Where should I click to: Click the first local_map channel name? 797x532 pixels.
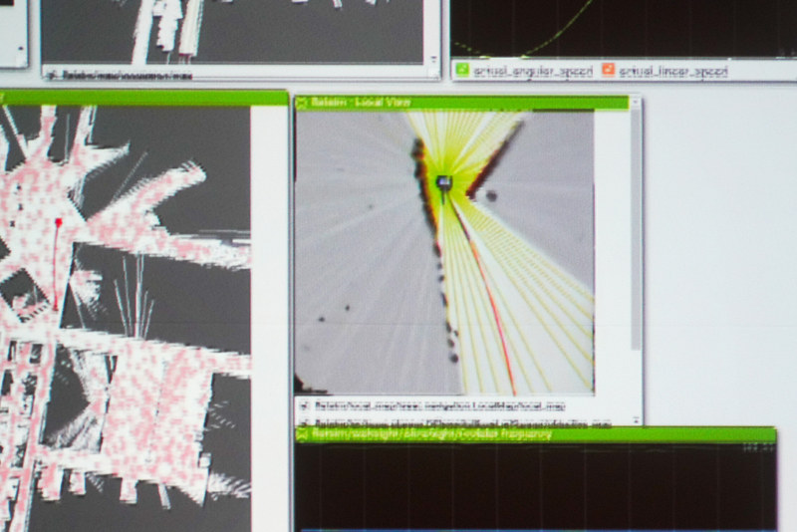coord(439,406)
